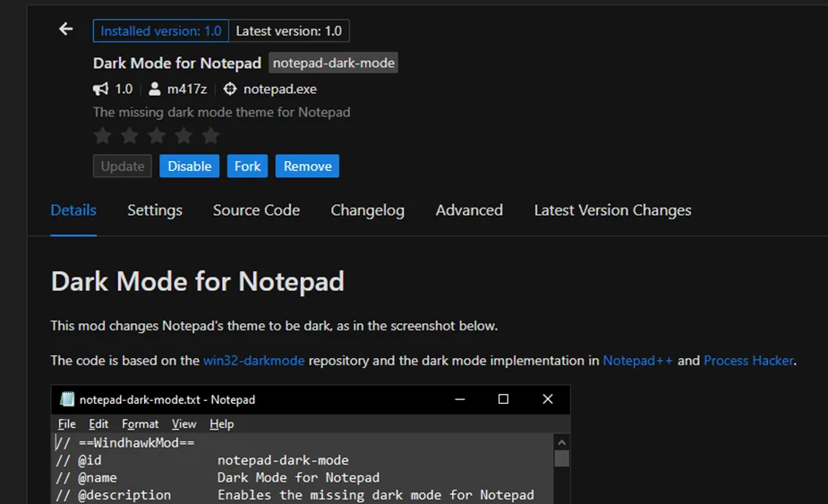Disable the Dark Mode for Notepad mod
Screen dimensions: 828x504
[x=190, y=166]
